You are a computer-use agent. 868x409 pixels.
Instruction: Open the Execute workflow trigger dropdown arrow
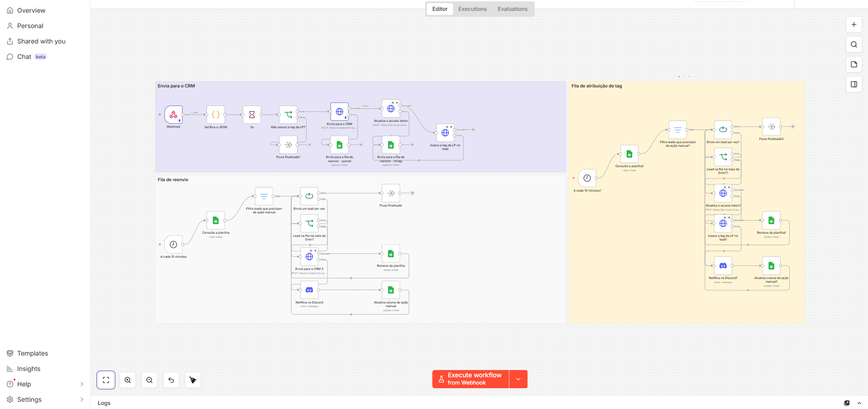518,379
